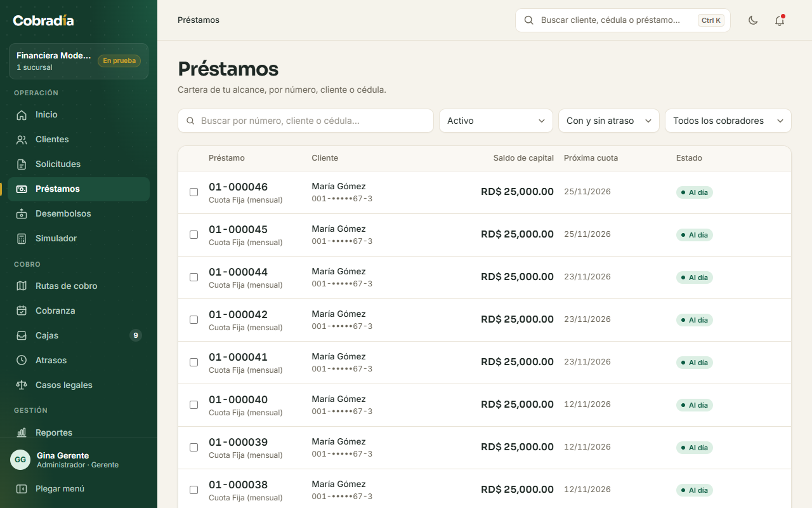Click the Clientes people icon
This screenshot has height=508, width=812.
(x=22, y=140)
